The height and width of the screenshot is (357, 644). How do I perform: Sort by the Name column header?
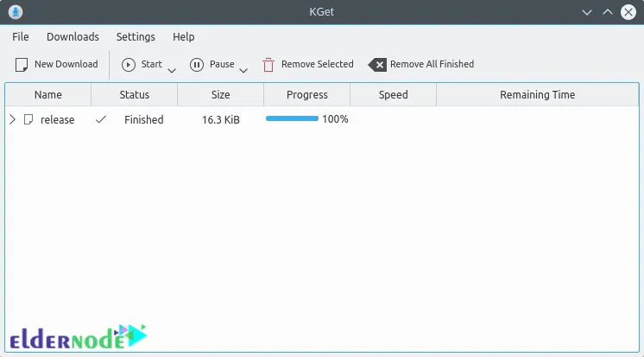pyautogui.click(x=48, y=94)
